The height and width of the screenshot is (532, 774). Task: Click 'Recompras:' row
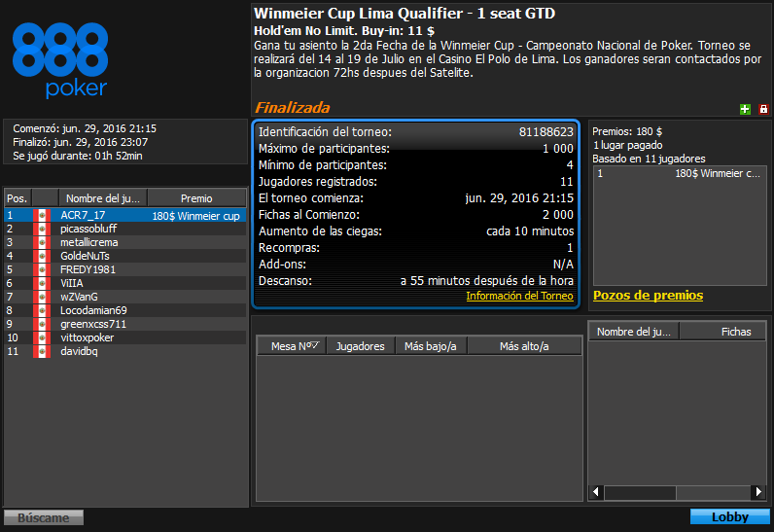415,248
